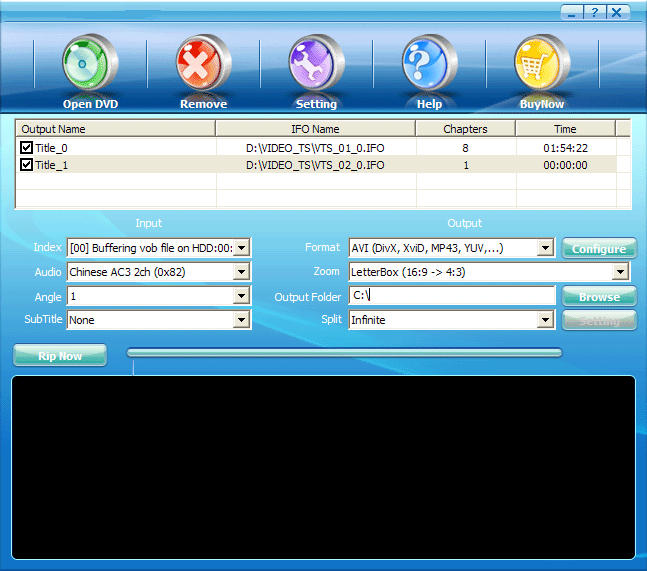
Task: Expand the Index dropdown
Action: (x=241, y=247)
